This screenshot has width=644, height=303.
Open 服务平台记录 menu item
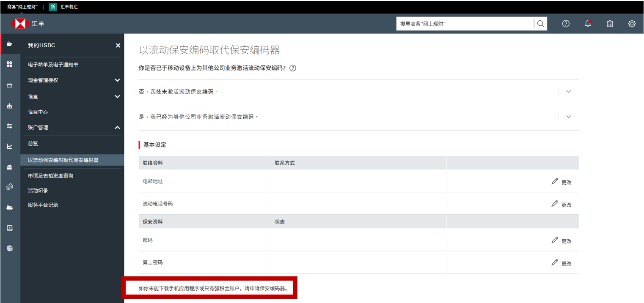(43, 205)
